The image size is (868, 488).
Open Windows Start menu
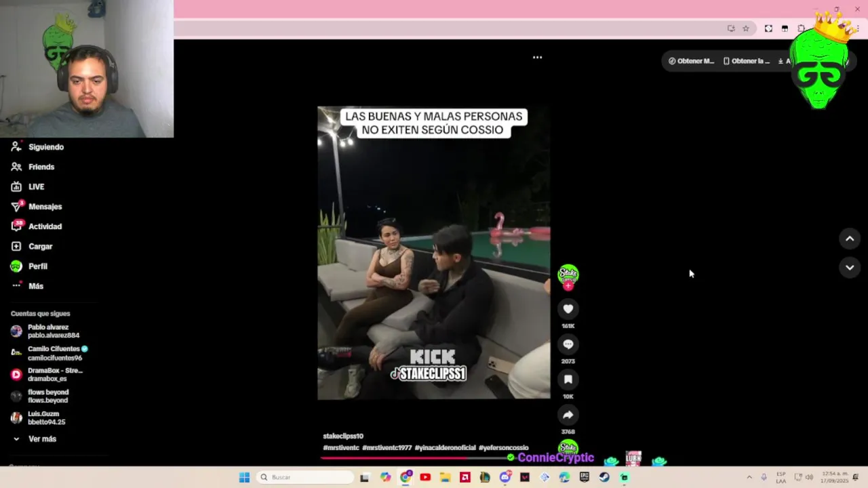(x=245, y=477)
